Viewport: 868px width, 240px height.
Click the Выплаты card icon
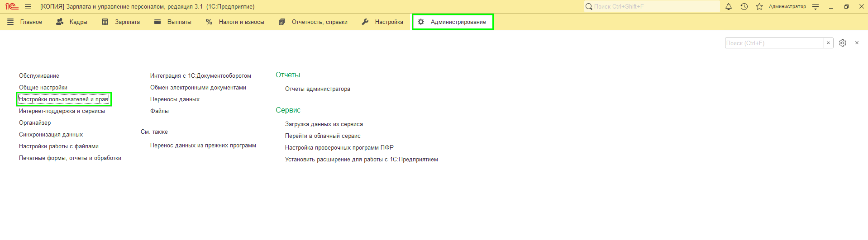tap(157, 22)
